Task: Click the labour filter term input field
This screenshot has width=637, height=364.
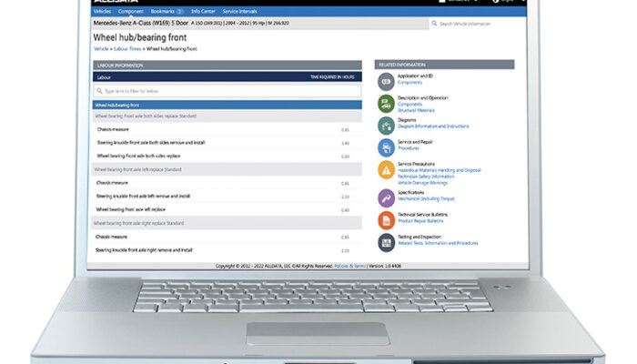Action: [x=227, y=91]
